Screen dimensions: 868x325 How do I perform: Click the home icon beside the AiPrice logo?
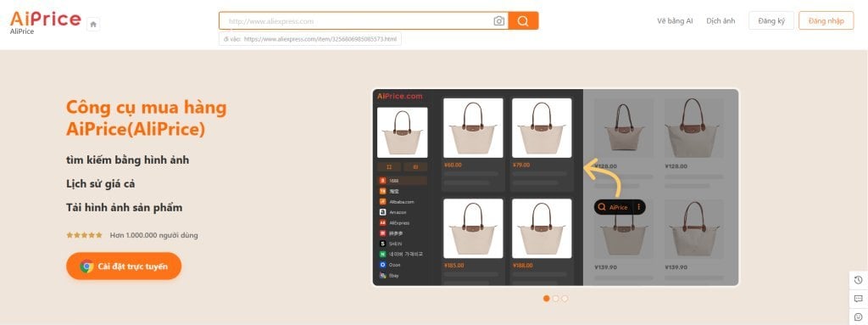click(93, 24)
